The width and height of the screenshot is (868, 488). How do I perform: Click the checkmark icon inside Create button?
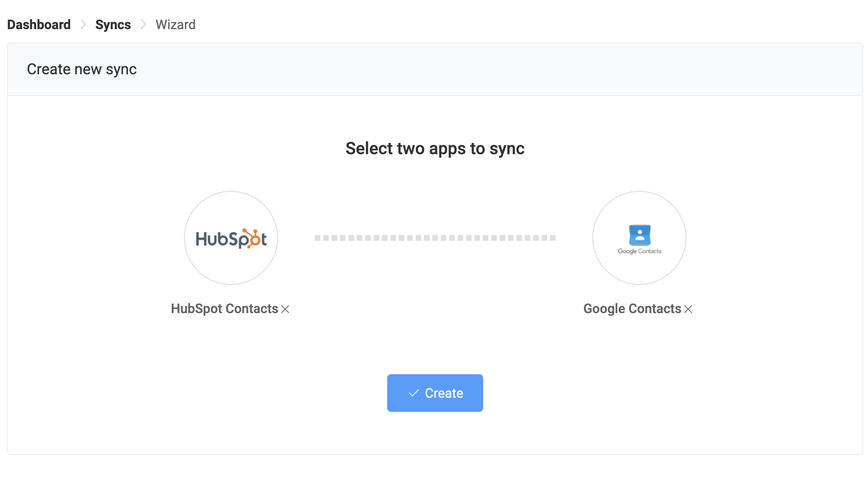414,393
